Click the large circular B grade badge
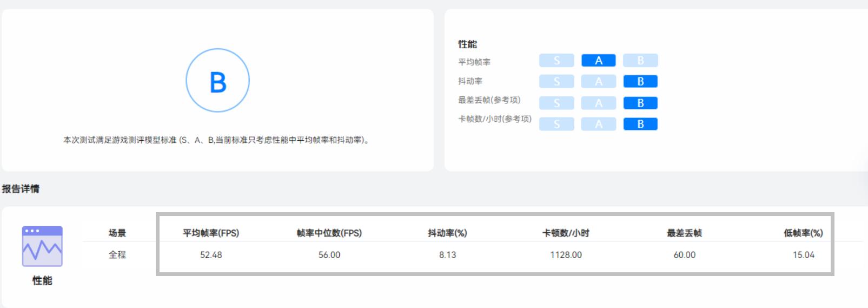The width and height of the screenshot is (868, 308). click(x=217, y=81)
